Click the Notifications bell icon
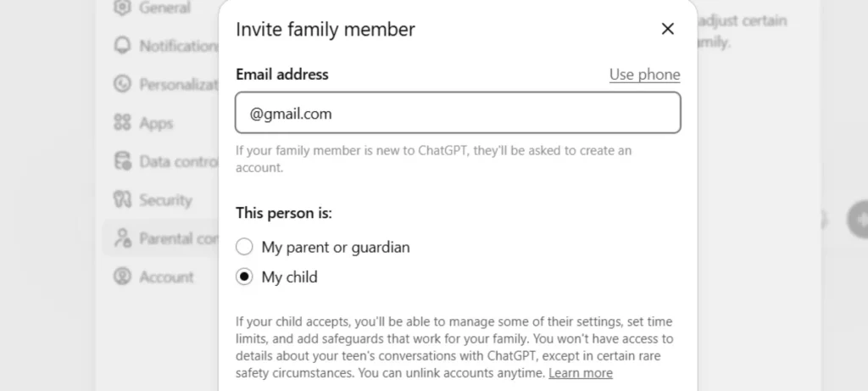868x391 pixels. pyautogui.click(x=123, y=46)
